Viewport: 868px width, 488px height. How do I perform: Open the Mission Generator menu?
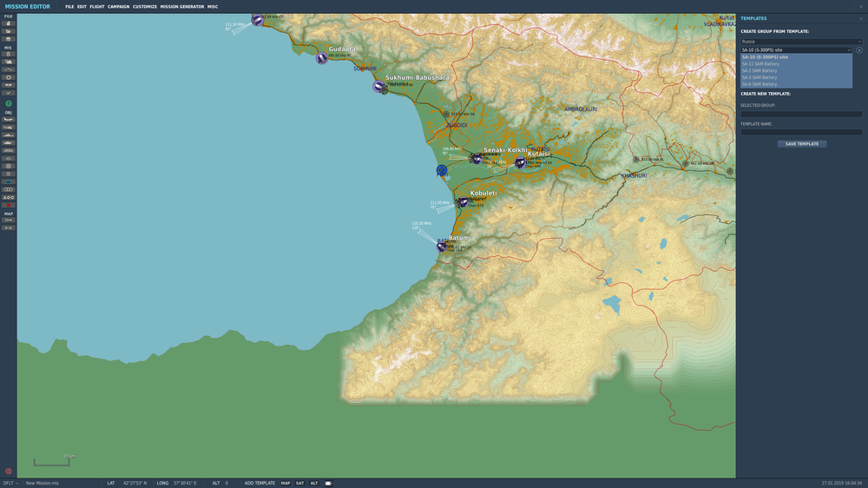pyautogui.click(x=181, y=7)
